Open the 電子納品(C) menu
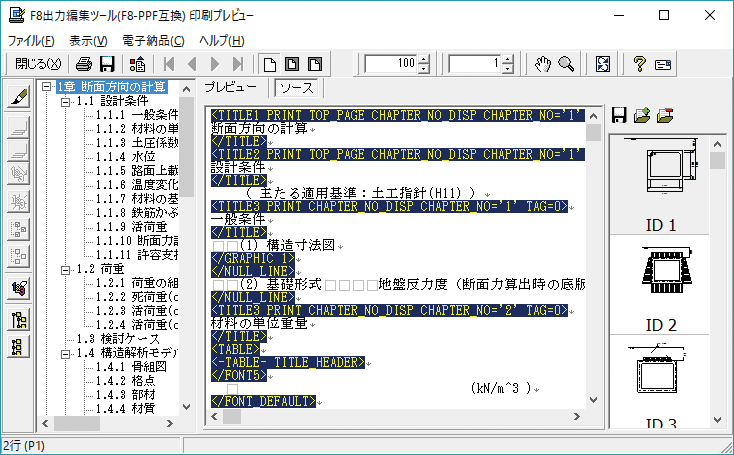The width and height of the screenshot is (734, 455). pos(153,41)
